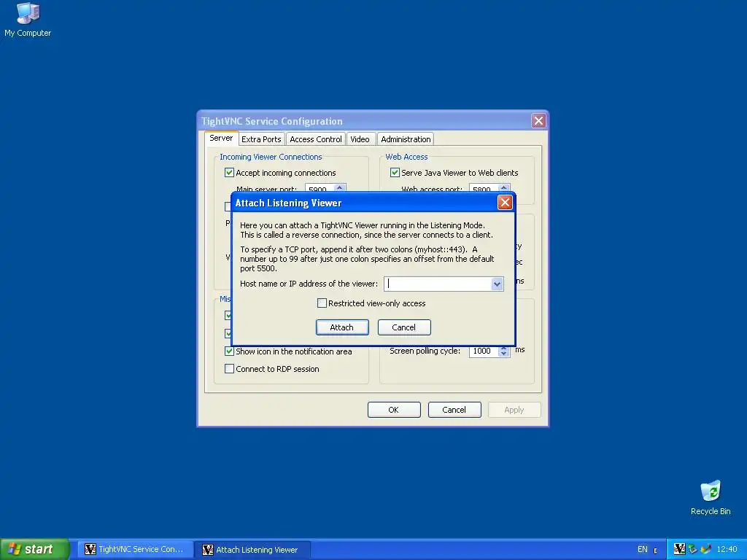Click the TightVNC Service Configuration title bar
The height and width of the screenshot is (560, 747).
[365, 121]
